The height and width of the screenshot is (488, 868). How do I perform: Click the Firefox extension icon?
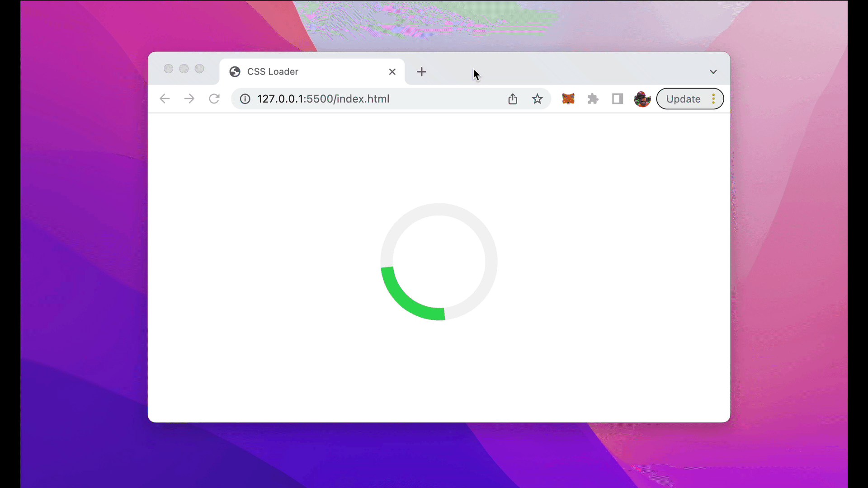pos(567,99)
